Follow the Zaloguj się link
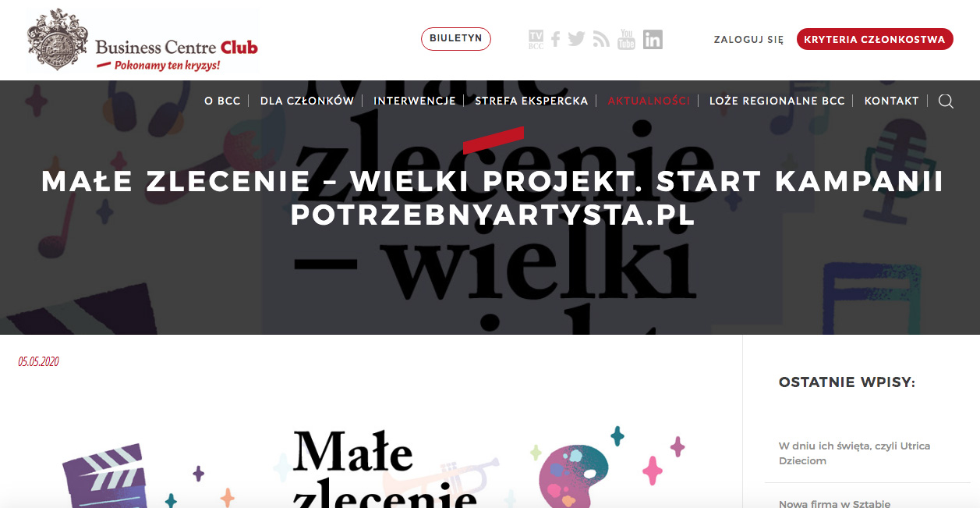This screenshot has width=980, height=508. [x=748, y=39]
